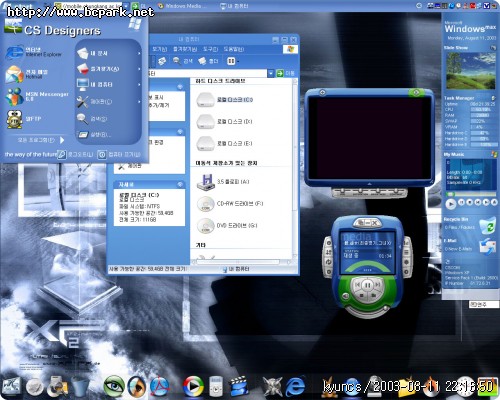Screen dimensions: 500x400
Task: Open the iPod player icon in dock
Action: [x=216, y=386]
